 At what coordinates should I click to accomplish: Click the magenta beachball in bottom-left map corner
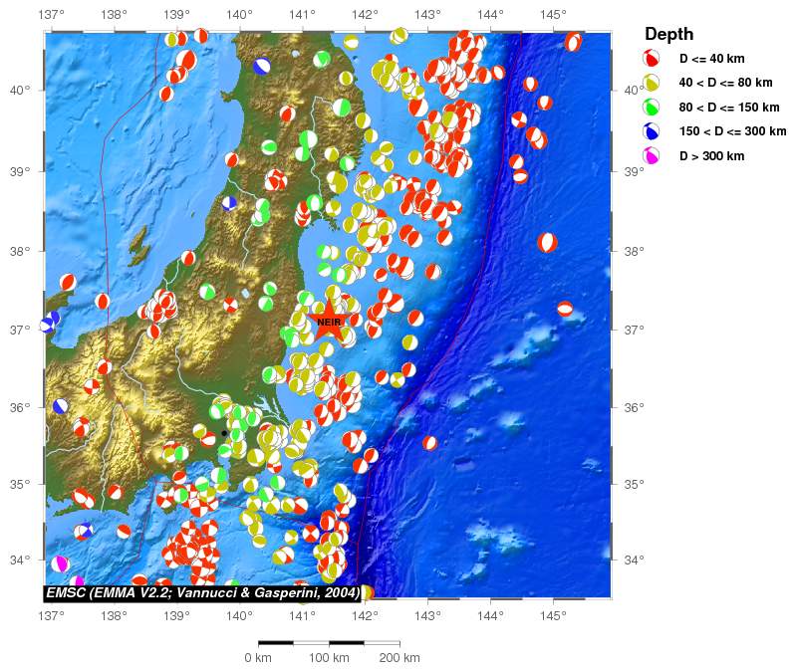tap(61, 564)
